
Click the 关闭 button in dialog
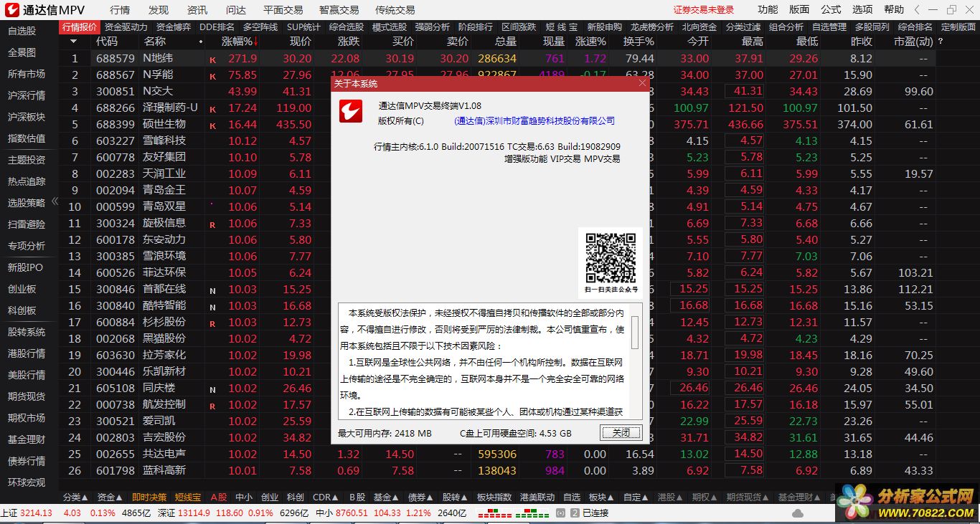(x=620, y=433)
